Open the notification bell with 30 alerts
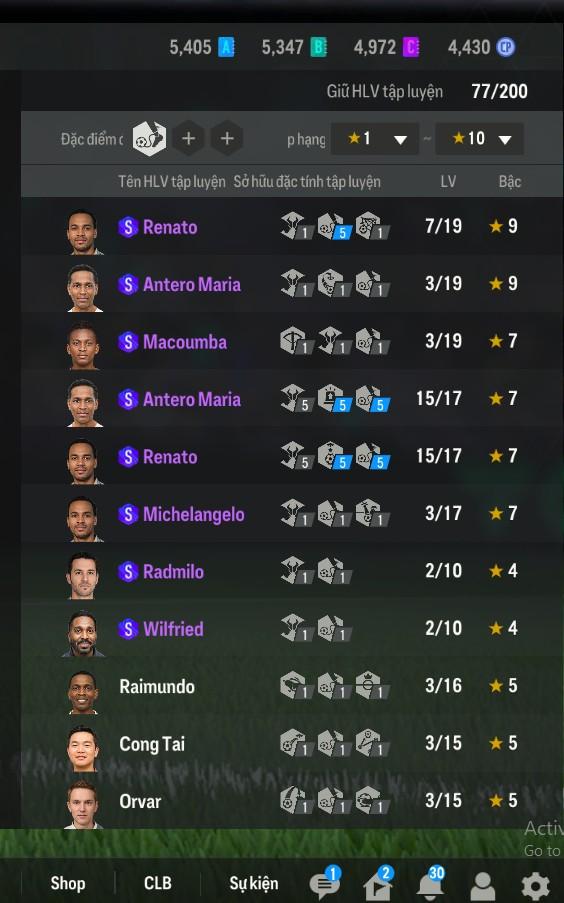Image resolution: width=564 pixels, height=903 pixels. [429, 884]
